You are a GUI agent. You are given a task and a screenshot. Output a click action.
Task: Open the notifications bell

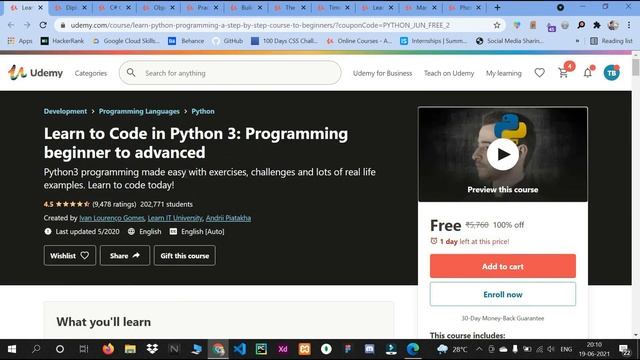[x=588, y=73]
